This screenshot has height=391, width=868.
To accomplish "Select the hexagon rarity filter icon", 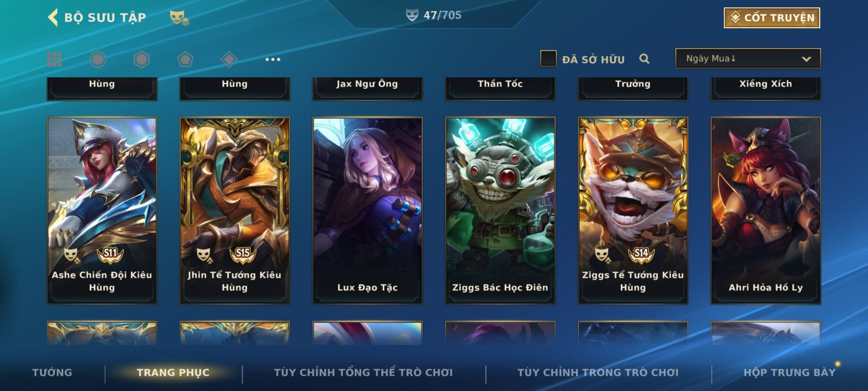I will [141, 59].
